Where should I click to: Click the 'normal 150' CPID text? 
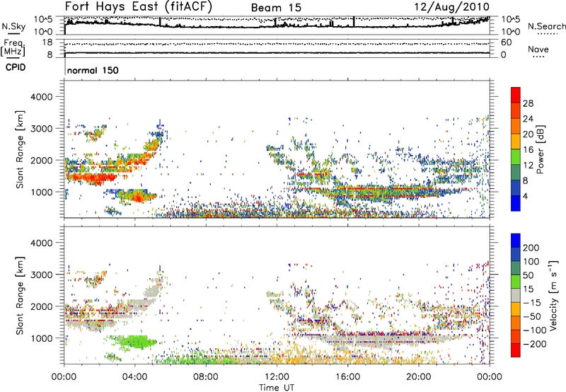tap(93, 70)
